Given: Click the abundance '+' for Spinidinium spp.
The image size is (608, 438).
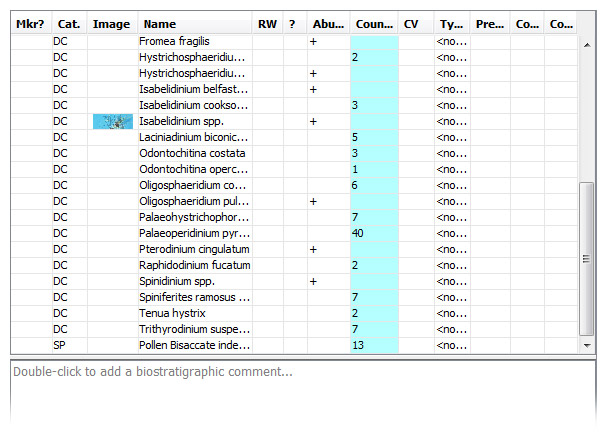Looking at the screenshot, I should pos(313,282).
